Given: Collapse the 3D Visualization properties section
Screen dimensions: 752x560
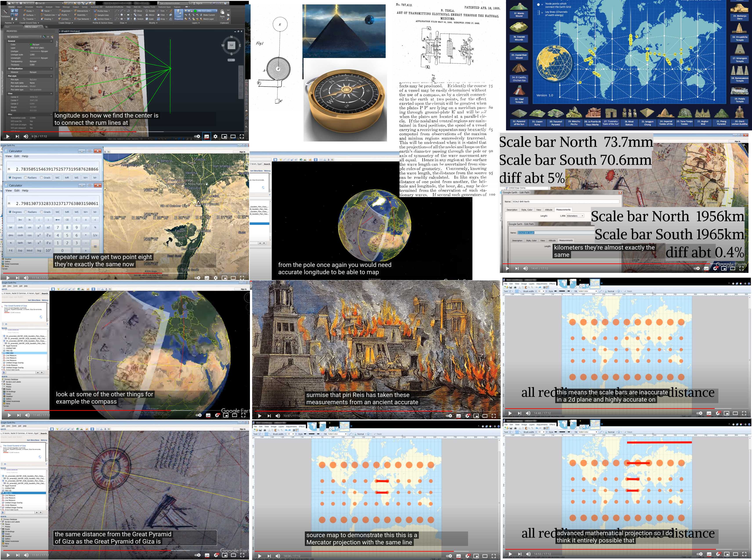Looking at the screenshot, I should coord(51,69).
